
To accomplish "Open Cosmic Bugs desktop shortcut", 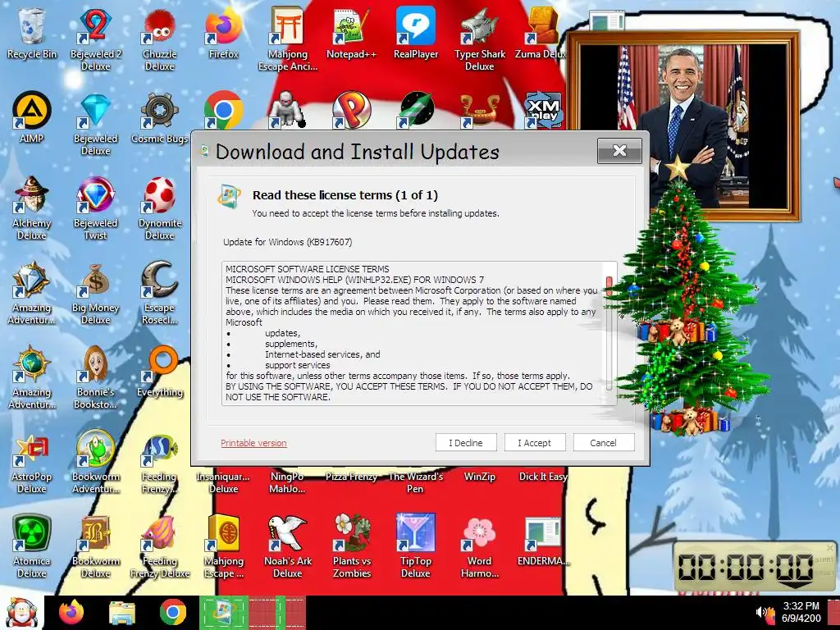I will point(160,118).
